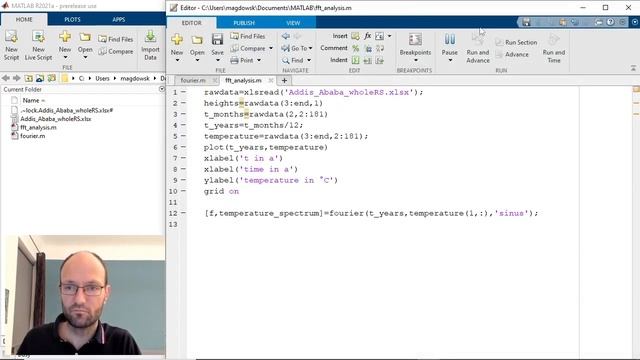Open the dropdown arrow after Insert icons

point(389,36)
